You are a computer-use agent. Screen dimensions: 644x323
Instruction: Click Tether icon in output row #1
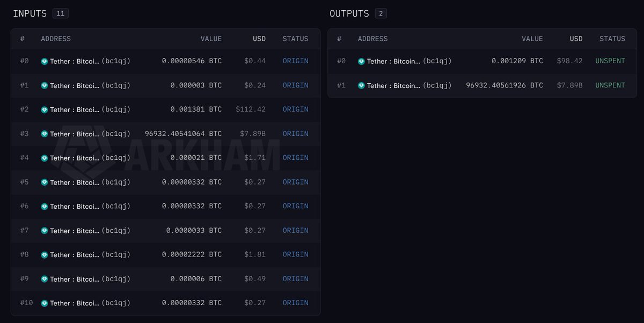pos(361,85)
